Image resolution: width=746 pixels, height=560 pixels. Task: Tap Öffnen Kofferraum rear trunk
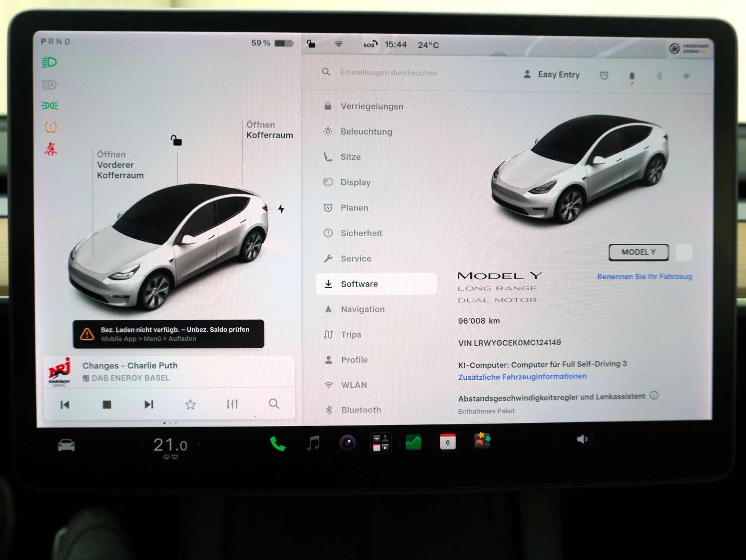[x=269, y=130]
